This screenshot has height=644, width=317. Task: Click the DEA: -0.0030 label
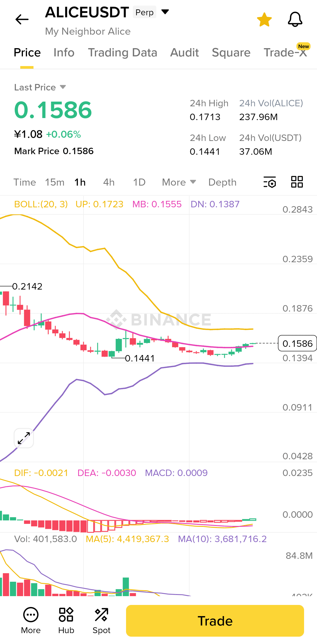pyautogui.click(x=107, y=473)
